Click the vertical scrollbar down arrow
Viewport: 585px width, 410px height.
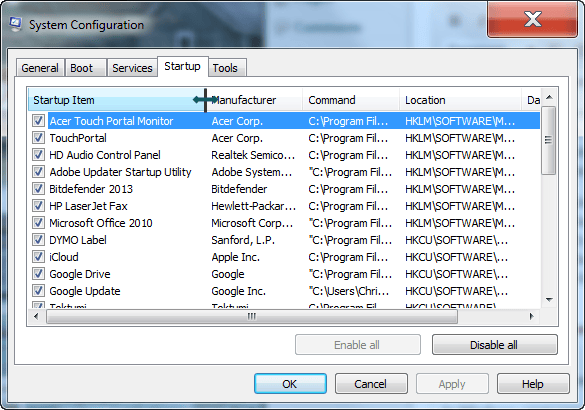tap(549, 300)
